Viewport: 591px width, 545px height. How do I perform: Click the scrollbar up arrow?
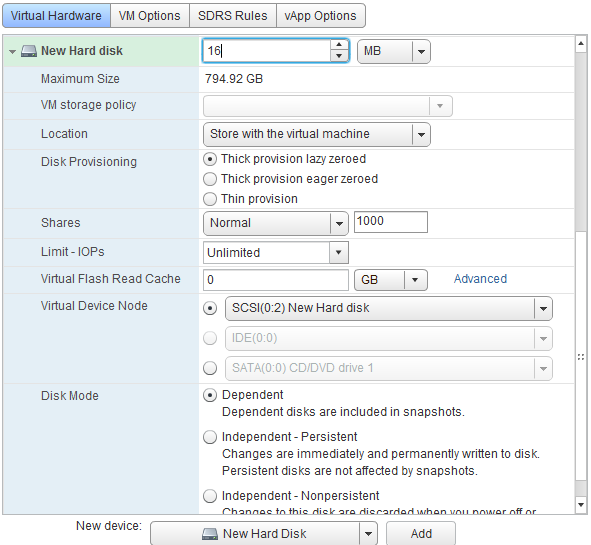[x=581, y=44]
